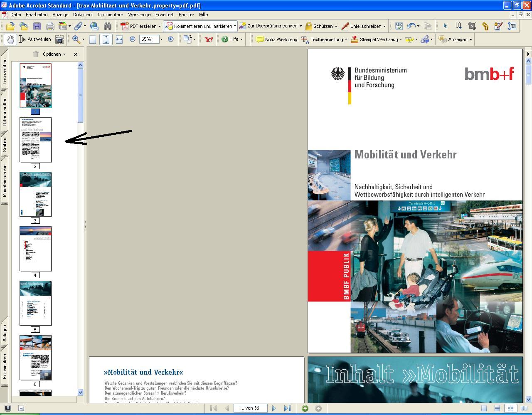Click the Yahoo Y! toolbar icon
532x415 pixels.
point(209,40)
